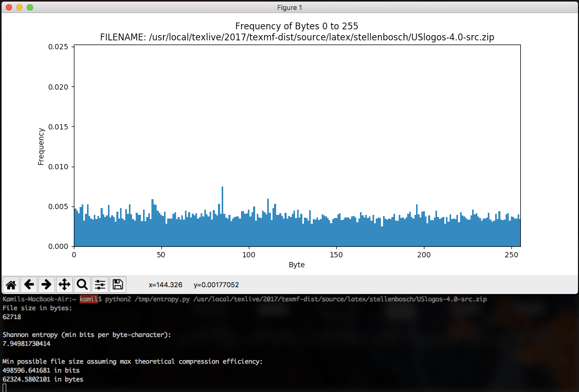Reset the plot to the original view with Home

(x=11, y=285)
